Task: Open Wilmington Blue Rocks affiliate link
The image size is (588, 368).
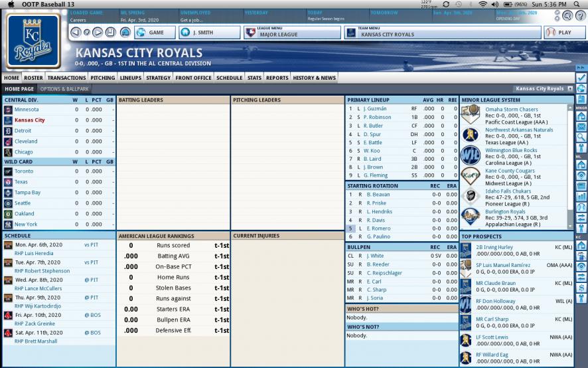Action: point(511,150)
